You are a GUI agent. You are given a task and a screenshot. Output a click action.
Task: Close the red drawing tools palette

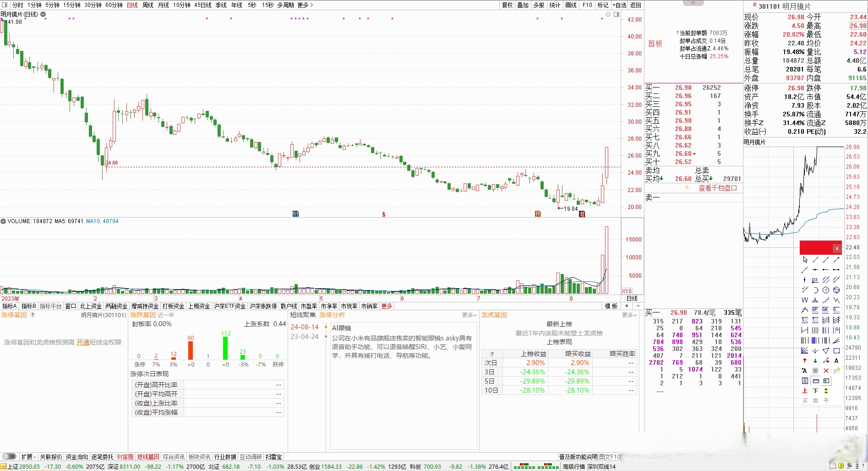point(837,248)
